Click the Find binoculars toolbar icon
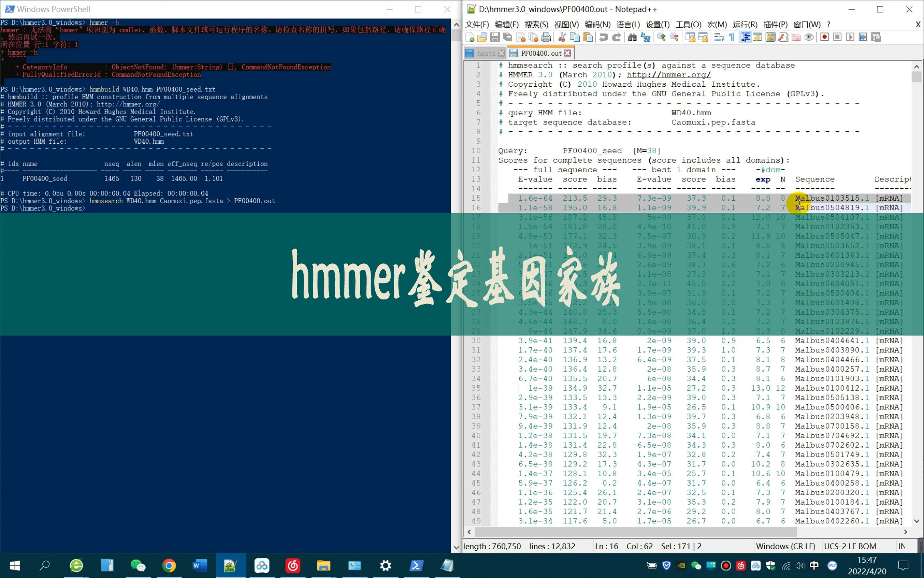 coord(632,37)
